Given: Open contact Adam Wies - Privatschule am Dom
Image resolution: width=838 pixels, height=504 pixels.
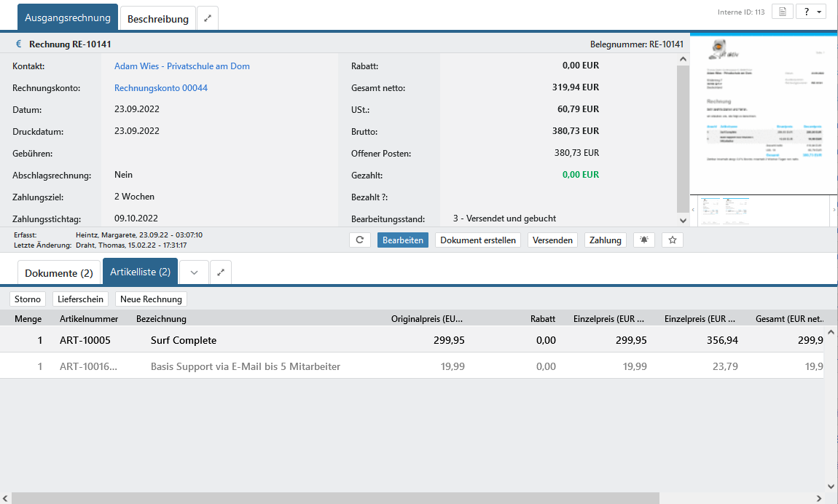Looking at the screenshot, I should pos(182,66).
